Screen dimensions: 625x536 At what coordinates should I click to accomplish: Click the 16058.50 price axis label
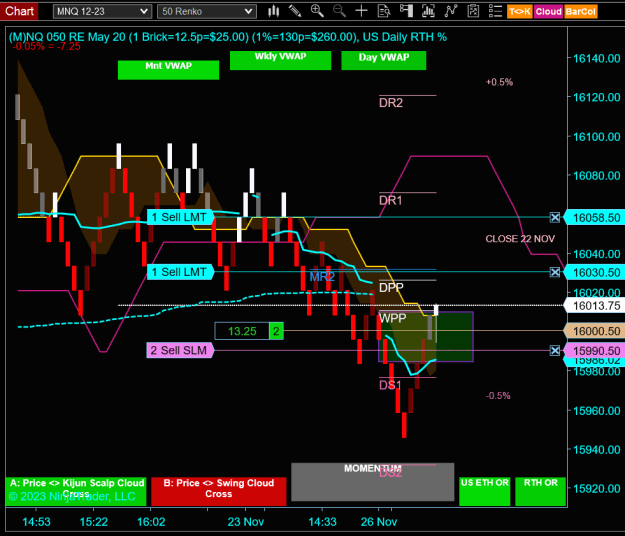[x=594, y=218]
